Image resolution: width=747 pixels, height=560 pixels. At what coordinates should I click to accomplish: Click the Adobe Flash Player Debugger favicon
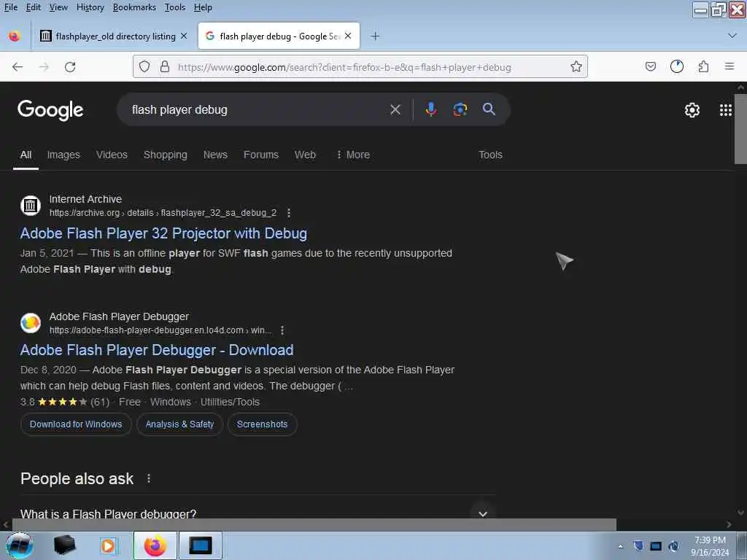pos(31,323)
